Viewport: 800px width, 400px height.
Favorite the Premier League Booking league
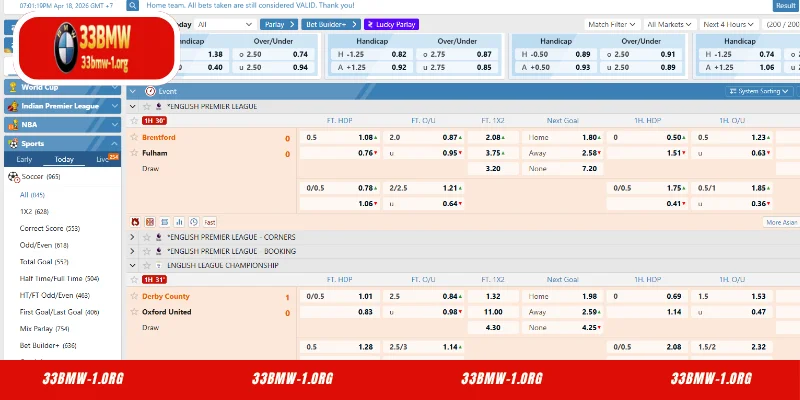(x=146, y=252)
